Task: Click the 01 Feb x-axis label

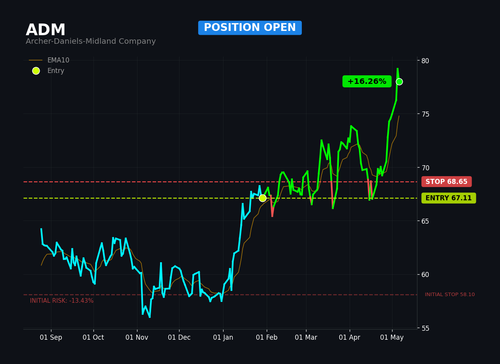Action: tap(266, 337)
